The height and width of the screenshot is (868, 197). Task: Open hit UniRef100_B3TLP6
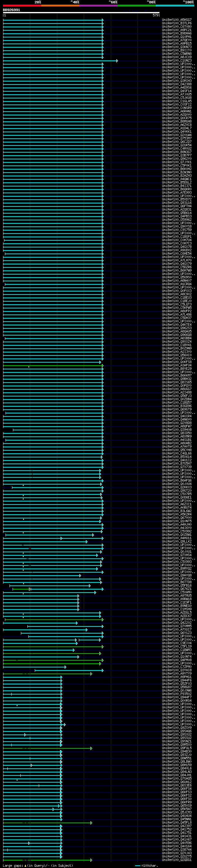point(177,23)
